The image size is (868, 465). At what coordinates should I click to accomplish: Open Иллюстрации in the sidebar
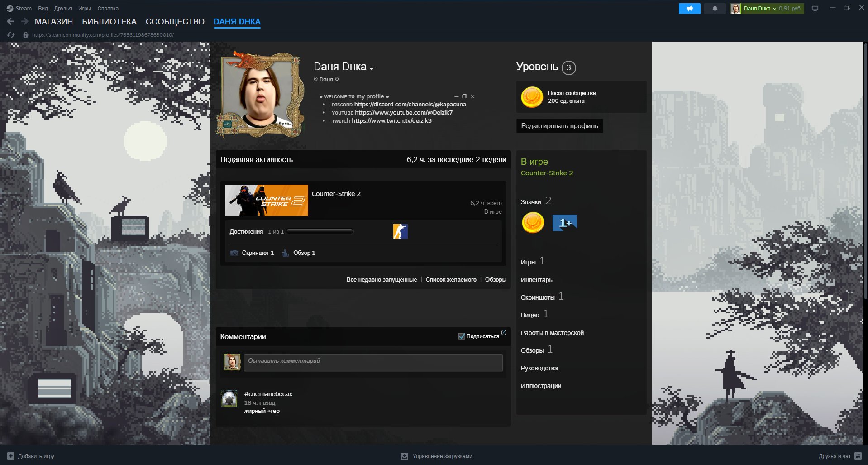click(541, 386)
